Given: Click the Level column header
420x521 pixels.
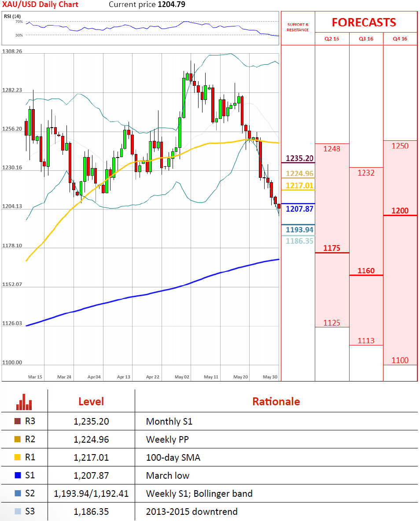Looking at the screenshot, I should click(91, 401).
